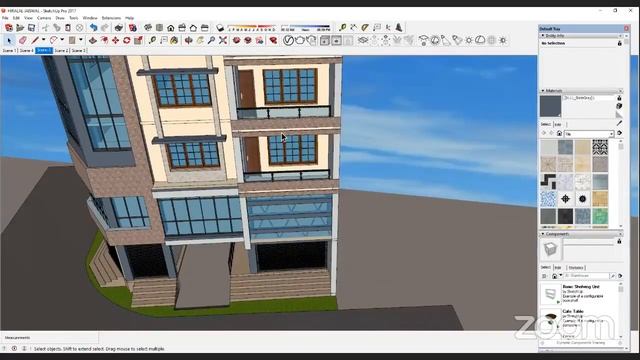Open the Draw menu
The width and height of the screenshot is (640, 360).
(60, 18)
